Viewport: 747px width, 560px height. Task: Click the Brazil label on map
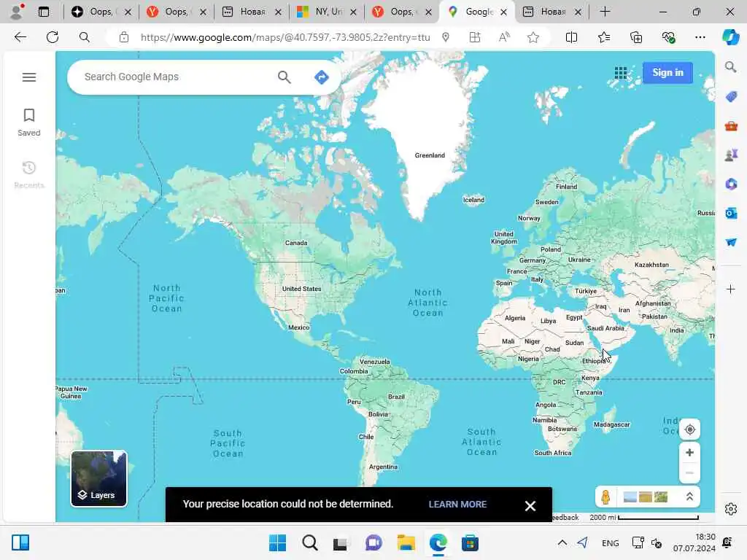pos(396,397)
